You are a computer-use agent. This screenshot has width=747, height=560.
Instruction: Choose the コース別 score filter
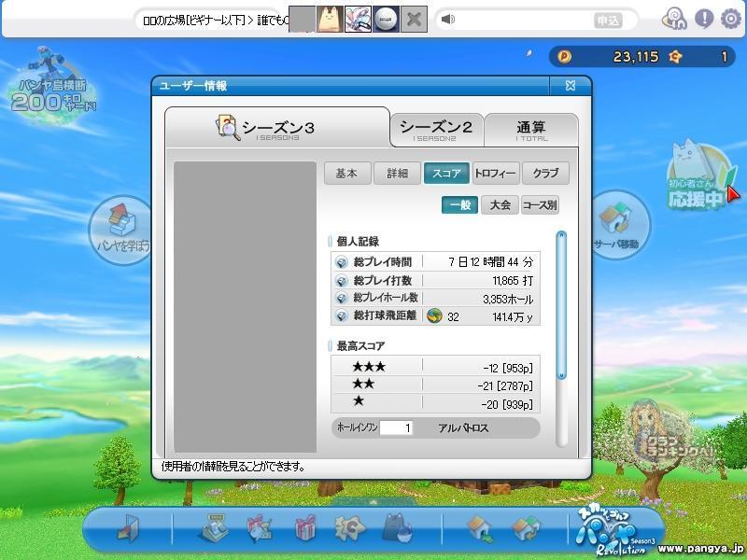pyautogui.click(x=540, y=205)
